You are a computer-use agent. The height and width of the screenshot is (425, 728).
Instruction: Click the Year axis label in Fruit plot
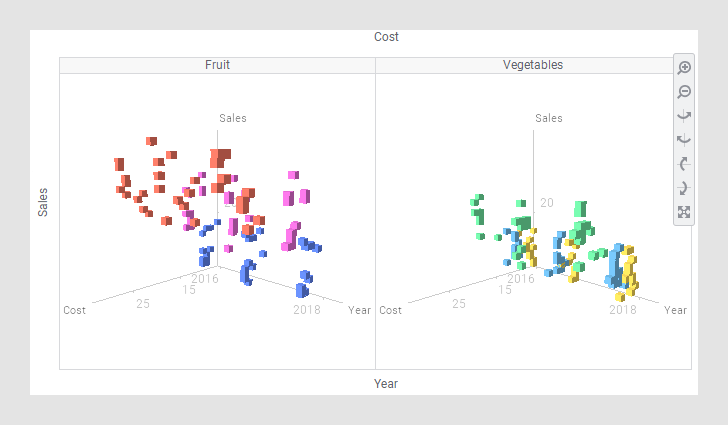[359, 310]
